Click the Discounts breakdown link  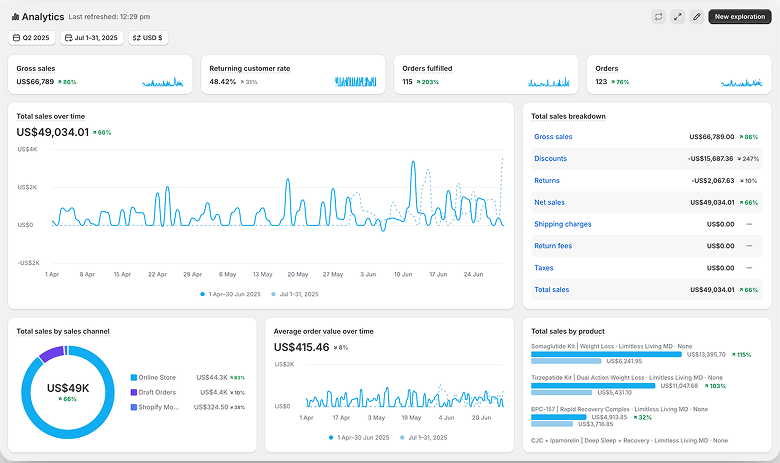tap(551, 159)
